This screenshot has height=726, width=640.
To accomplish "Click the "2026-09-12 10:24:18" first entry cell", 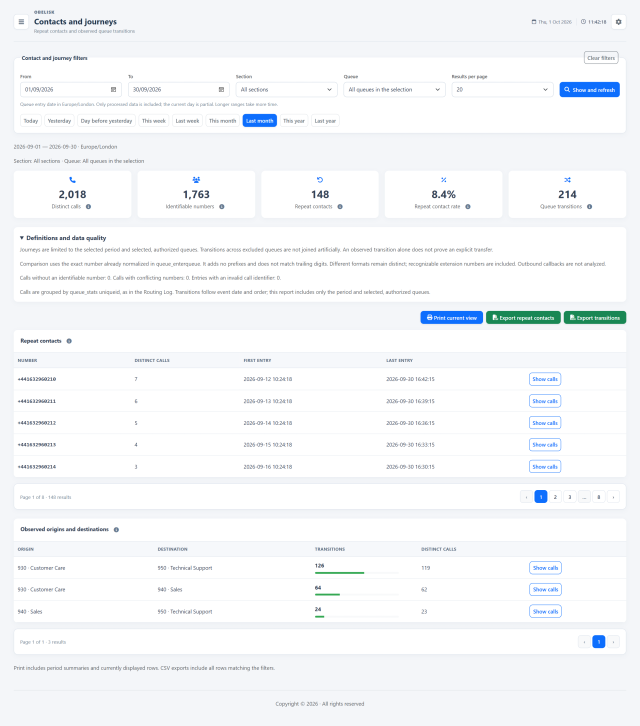I will (268, 379).
